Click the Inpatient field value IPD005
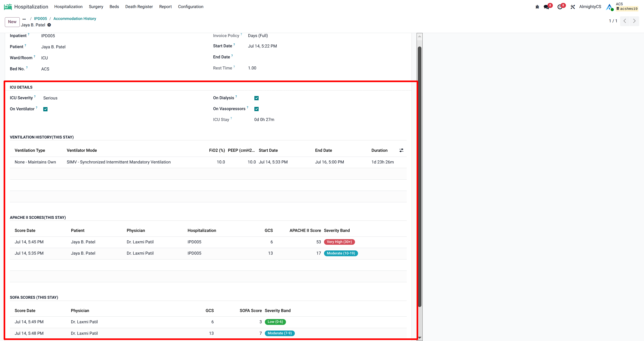Viewport: 644px width, 341px height. [48, 36]
